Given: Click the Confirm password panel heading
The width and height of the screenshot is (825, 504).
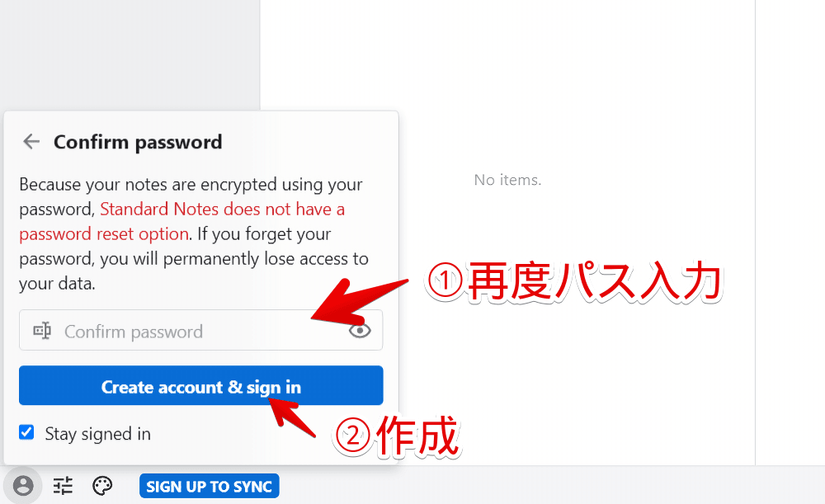Looking at the screenshot, I should coord(138,142).
